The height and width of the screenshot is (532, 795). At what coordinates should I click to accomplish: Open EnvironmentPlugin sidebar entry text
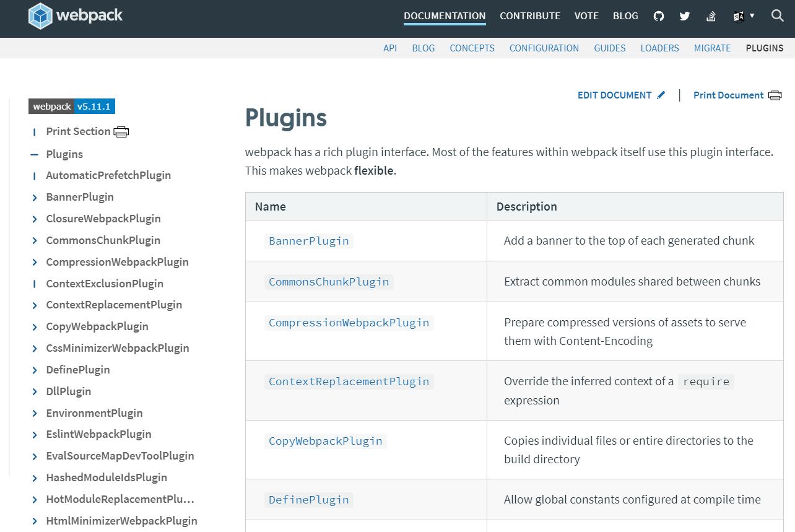click(94, 413)
